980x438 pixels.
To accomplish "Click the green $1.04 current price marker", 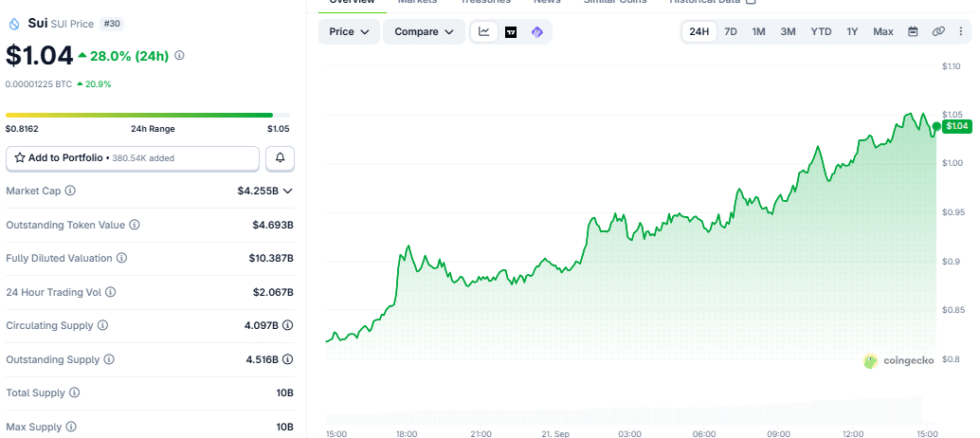I will (x=956, y=126).
